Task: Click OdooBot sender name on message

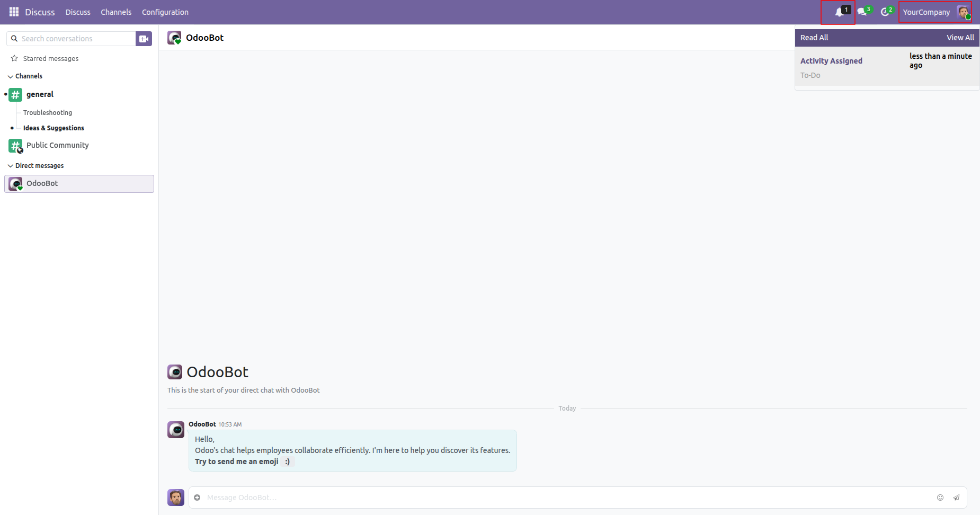Action: (202, 424)
